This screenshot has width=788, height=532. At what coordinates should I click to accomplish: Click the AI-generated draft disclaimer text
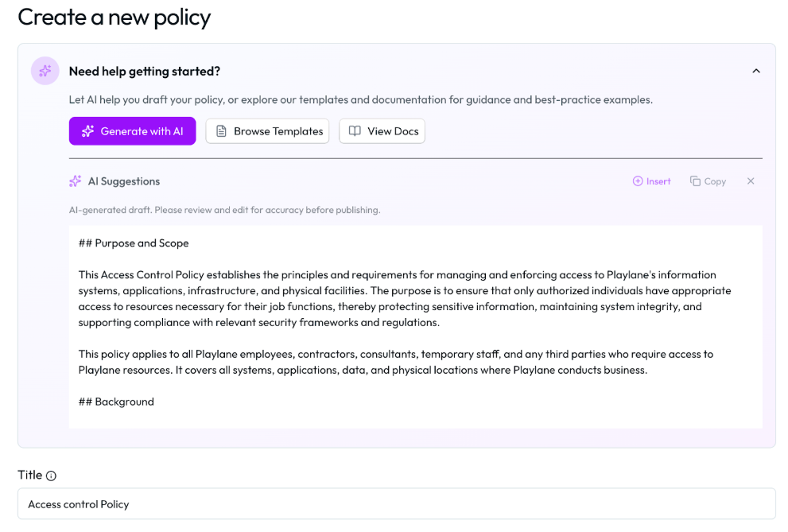tap(224, 210)
